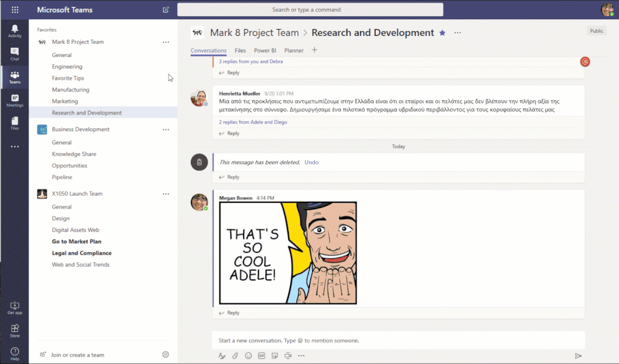The height and width of the screenshot is (364, 619).
Task: Open channel more options ellipsis in header
Action: pos(457,33)
